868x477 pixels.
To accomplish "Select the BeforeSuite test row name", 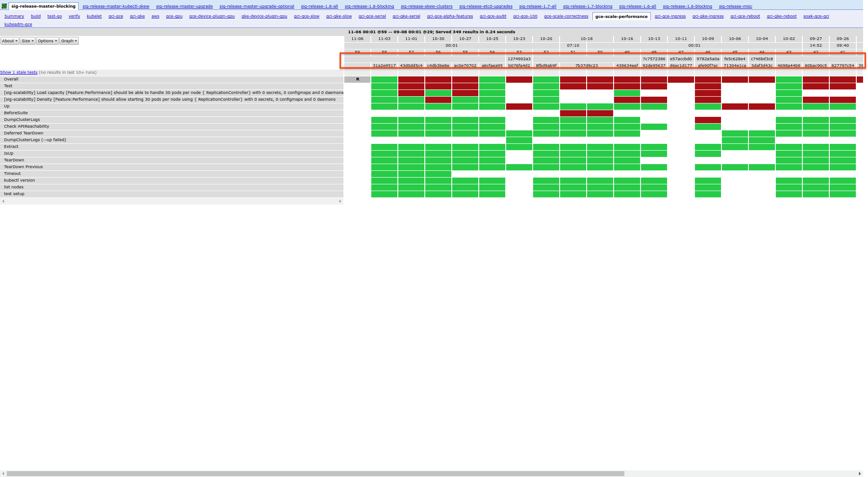I will point(16,113).
